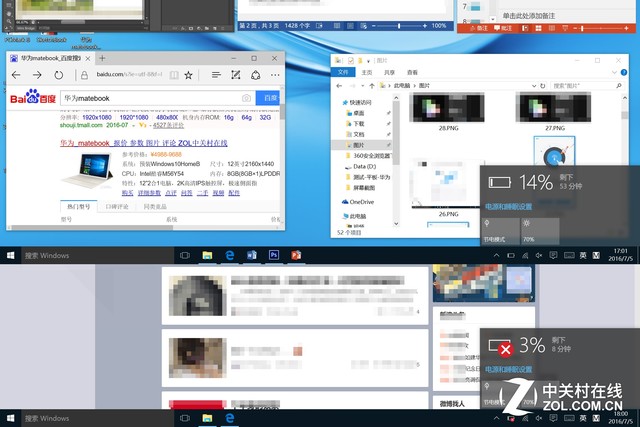
Task: Click the camera icon in Baidu search box
Action: coord(246,98)
